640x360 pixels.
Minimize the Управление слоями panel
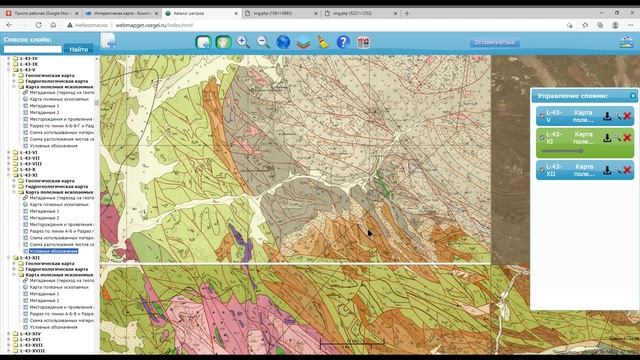[x=633, y=96]
